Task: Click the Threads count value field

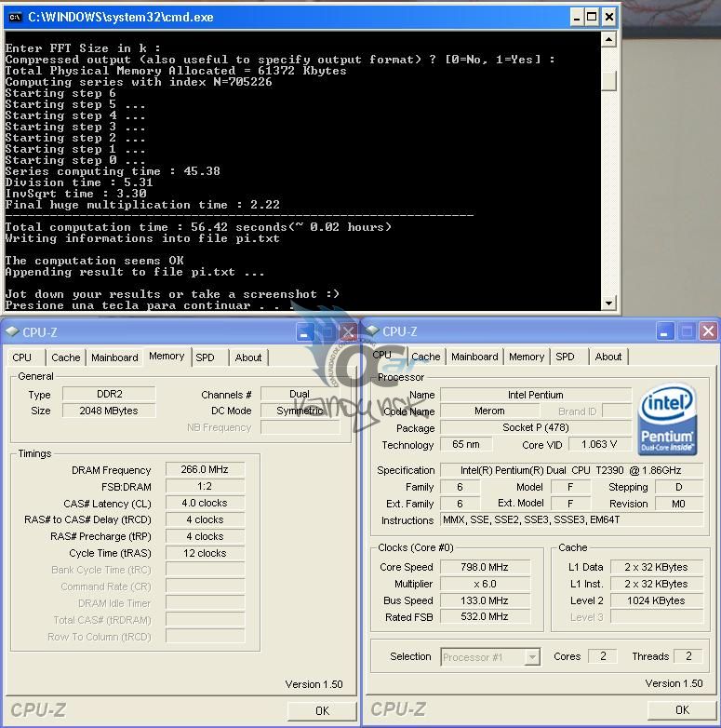Action: point(688,656)
